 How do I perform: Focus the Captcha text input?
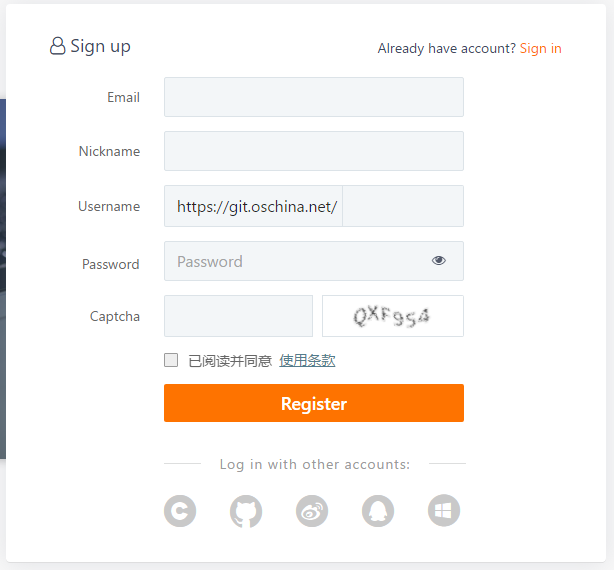coord(238,316)
